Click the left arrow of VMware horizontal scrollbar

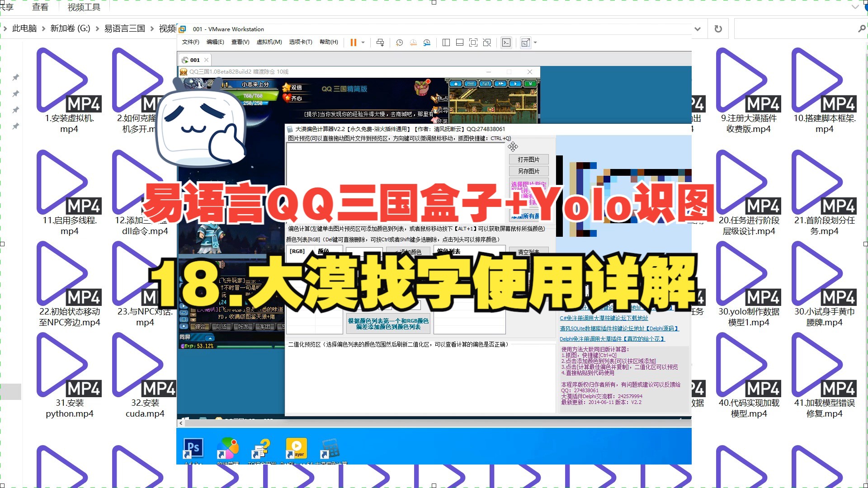tap(181, 423)
